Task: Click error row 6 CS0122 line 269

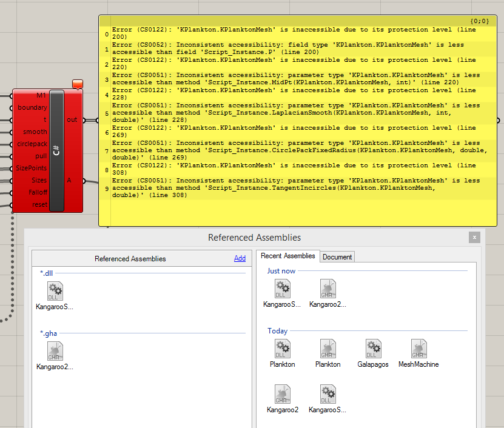Action: pyautogui.click(x=298, y=132)
